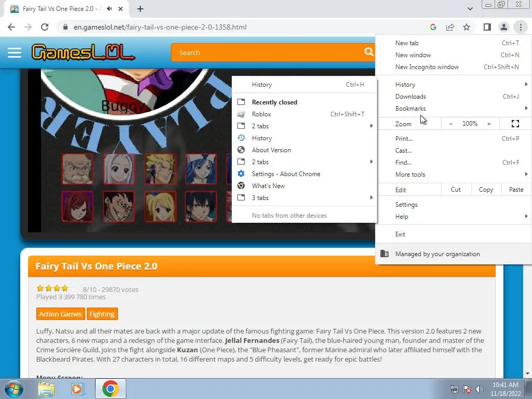Reload the page with refresh icon
Image resolution: width=532 pixels, height=399 pixels.
(45, 27)
